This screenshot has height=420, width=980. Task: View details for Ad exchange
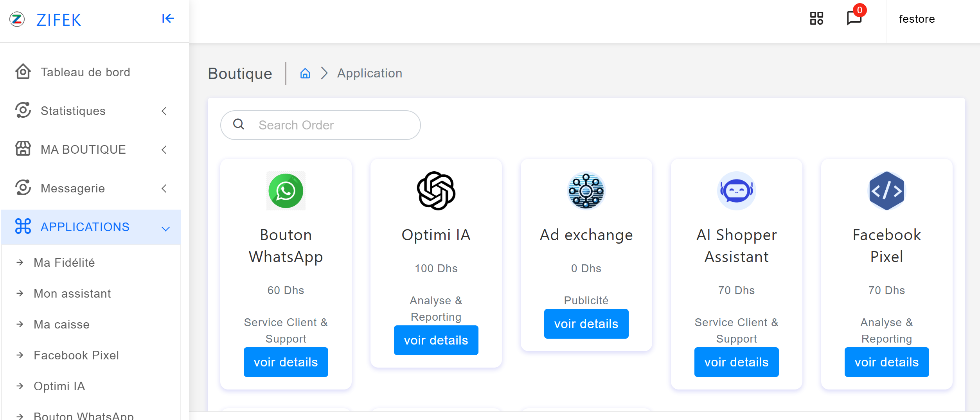[586, 324]
